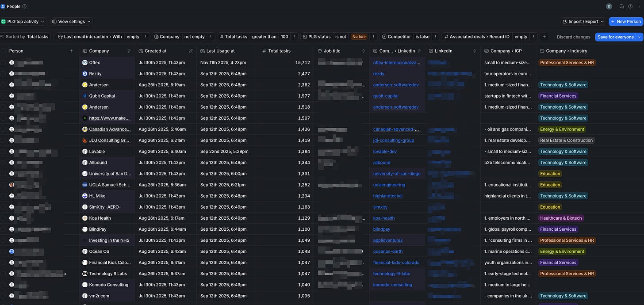Open options for Total tasks filter

295,37
